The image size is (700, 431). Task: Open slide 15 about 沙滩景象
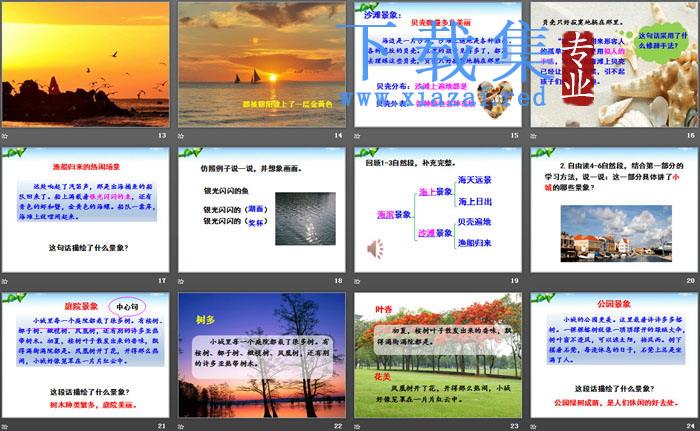pos(438,64)
